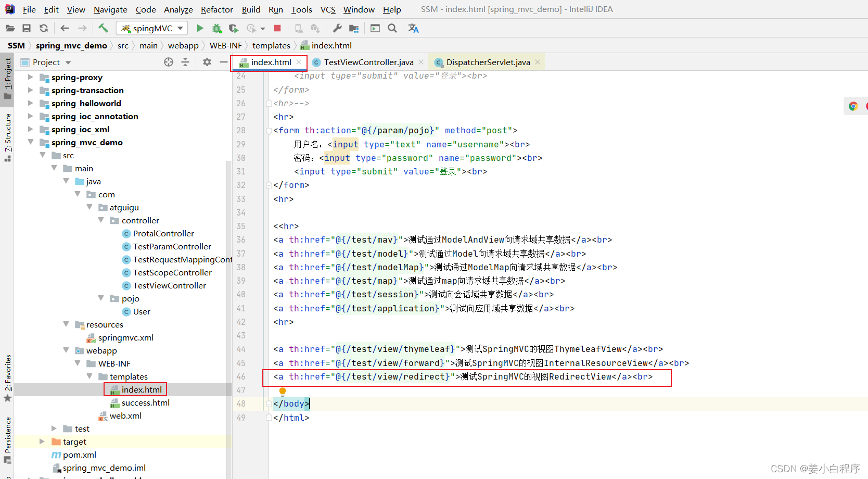The height and width of the screenshot is (479, 868).
Task: Toggle the Project tool window stripe button
Action: point(8,79)
